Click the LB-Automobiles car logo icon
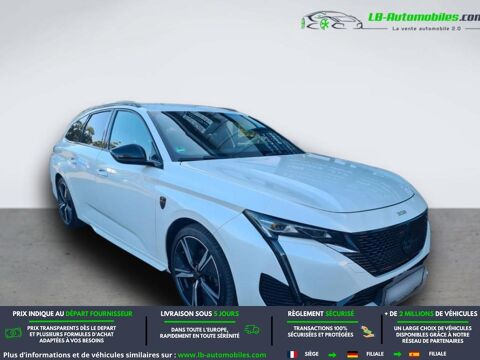Viewport: 480px width, 360px height. tap(332, 21)
